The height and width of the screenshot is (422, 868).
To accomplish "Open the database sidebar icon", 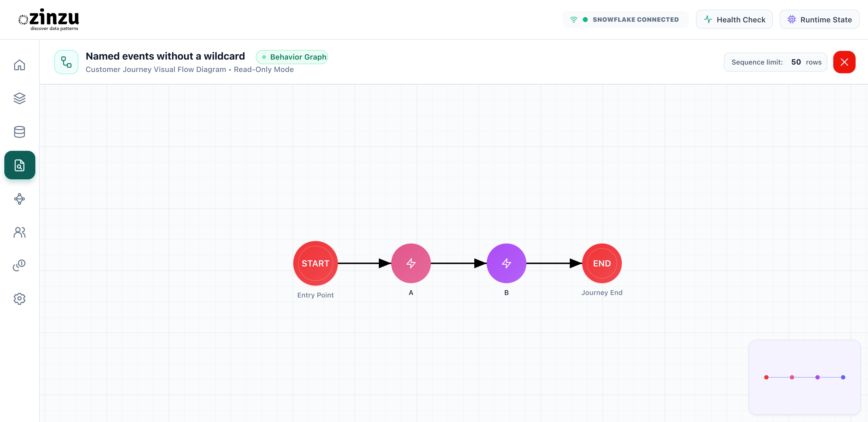I will pos(20,132).
